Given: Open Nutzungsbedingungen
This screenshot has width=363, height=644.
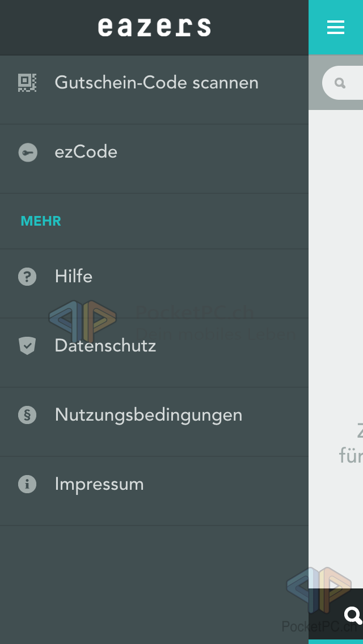Looking at the screenshot, I should click(x=149, y=415).
